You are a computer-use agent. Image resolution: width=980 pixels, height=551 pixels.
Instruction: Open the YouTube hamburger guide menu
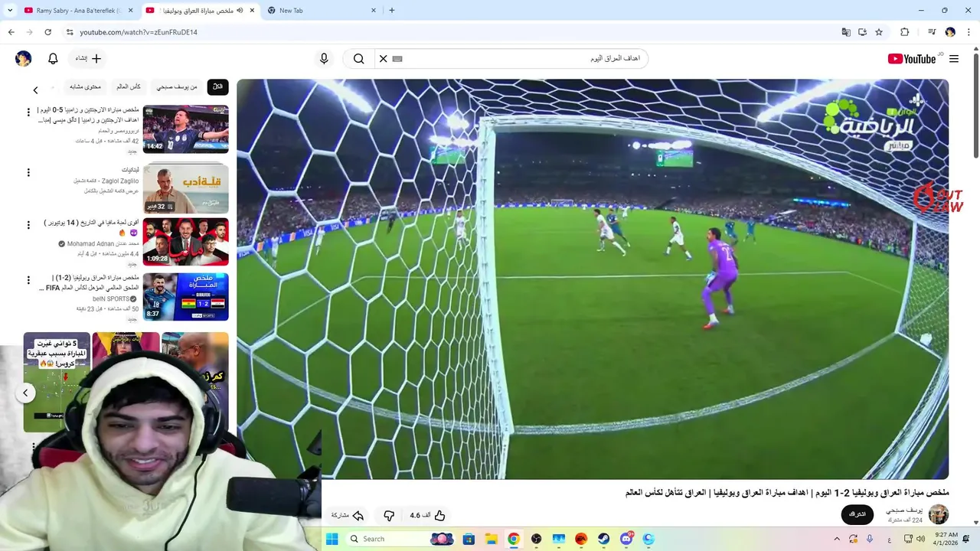954,59
